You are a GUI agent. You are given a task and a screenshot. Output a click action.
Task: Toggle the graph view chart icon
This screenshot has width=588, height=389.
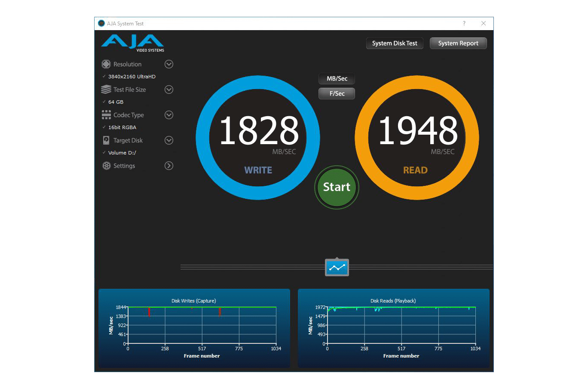pyautogui.click(x=337, y=267)
